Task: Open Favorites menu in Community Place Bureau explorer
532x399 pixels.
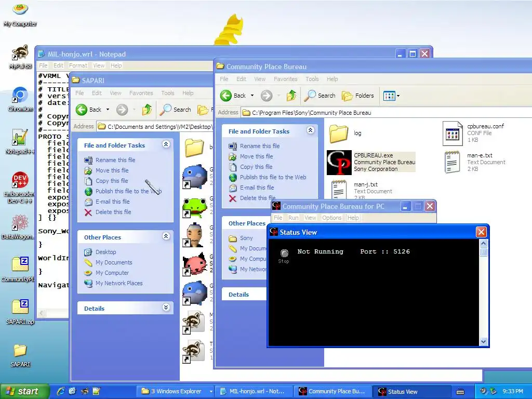Action: click(285, 79)
